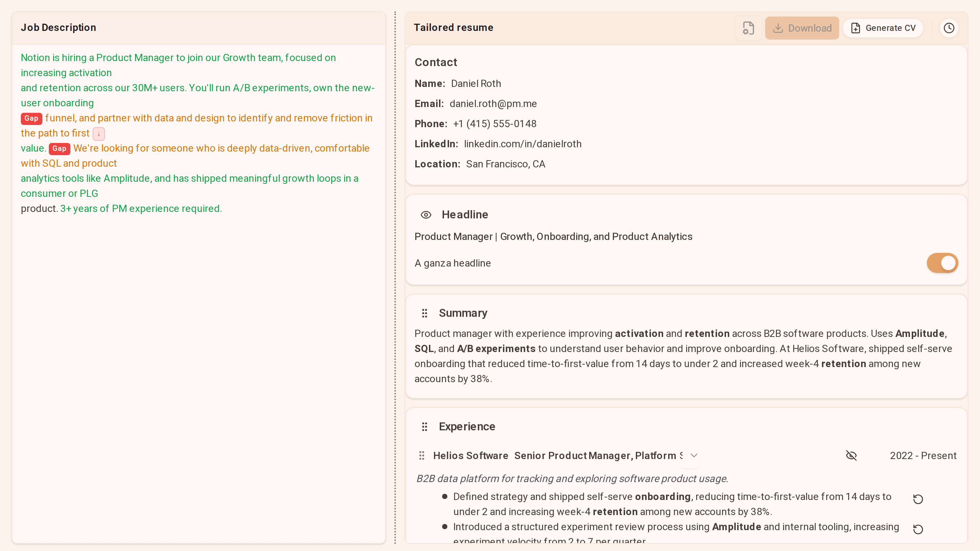The image size is (980, 551).
Task: Grab the Helios Software entry drag handle
Action: pos(421,455)
